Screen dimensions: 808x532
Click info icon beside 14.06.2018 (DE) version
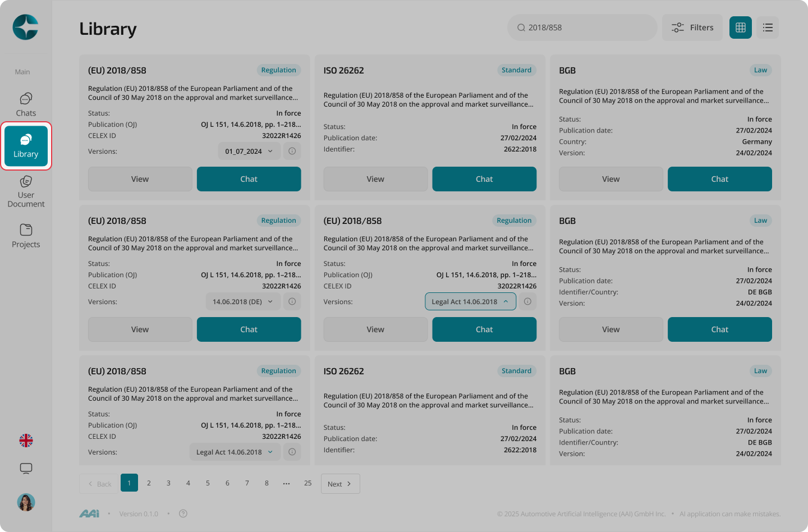[x=292, y=301]
